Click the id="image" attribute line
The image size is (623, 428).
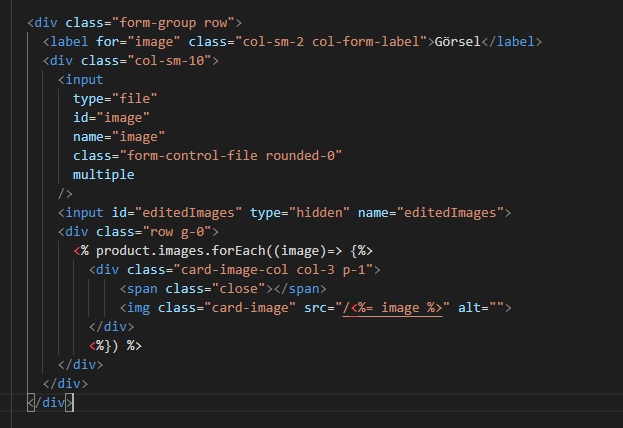point(112,118)
